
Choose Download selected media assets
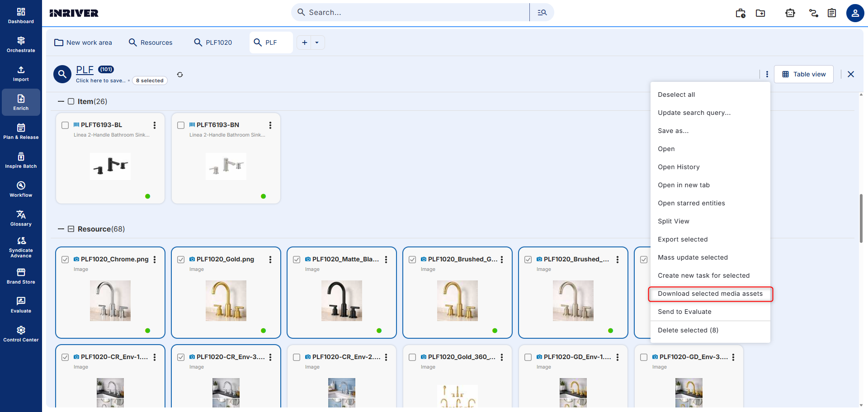tap(710, 294)
